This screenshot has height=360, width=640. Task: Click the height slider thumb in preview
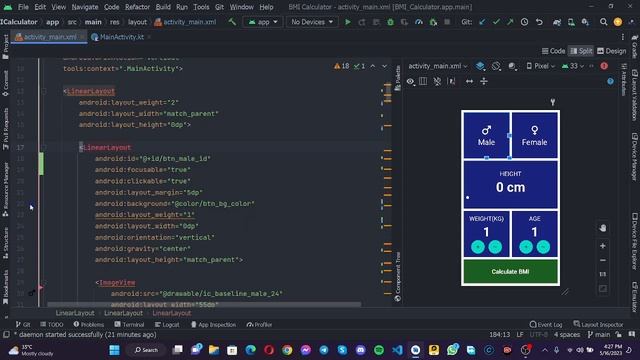[468, 198]
